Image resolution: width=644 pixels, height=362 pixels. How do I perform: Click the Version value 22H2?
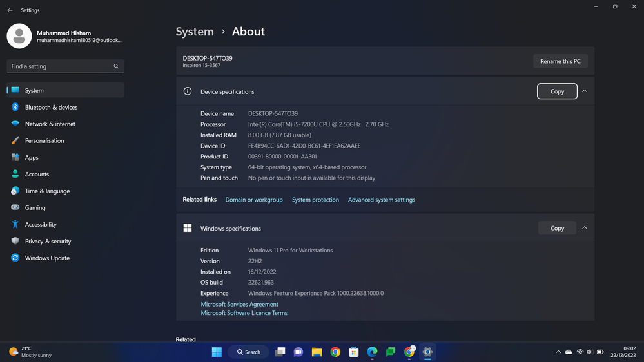click(255, 261)
